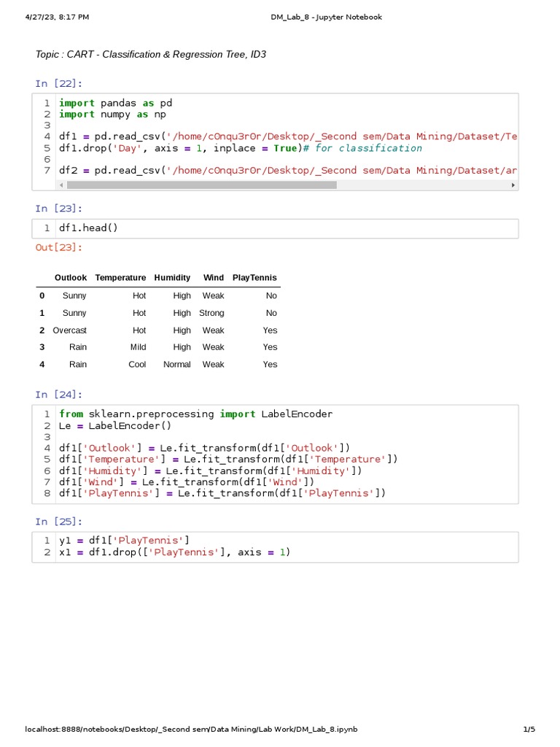This screenshot has width=560, height=747.
Task: Click the In [22] prompt label
Action: tap(58, 83)
